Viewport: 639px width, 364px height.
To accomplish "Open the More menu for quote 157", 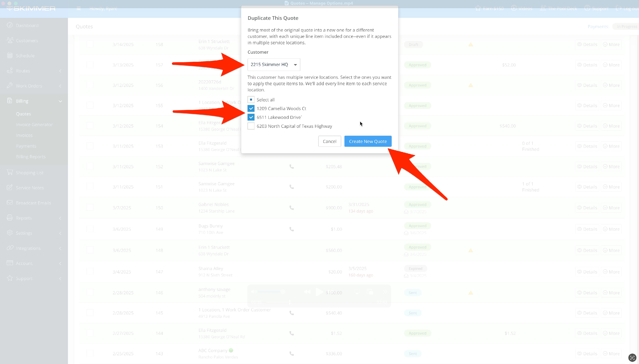I will [x=611, y=65].
